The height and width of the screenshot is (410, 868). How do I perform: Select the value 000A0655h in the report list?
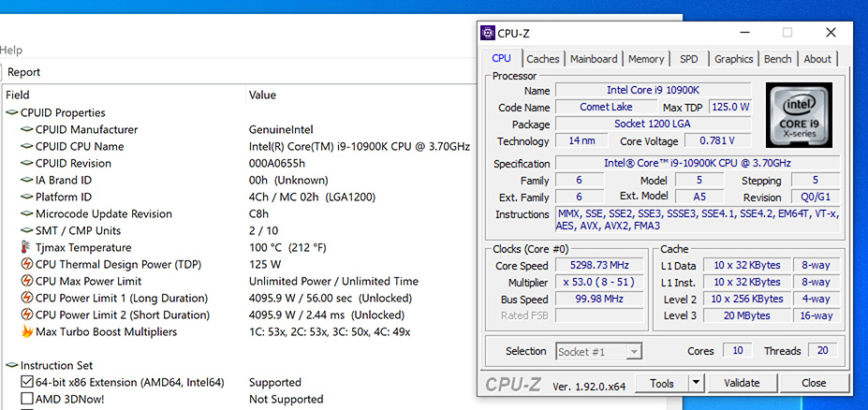point(277,163)
